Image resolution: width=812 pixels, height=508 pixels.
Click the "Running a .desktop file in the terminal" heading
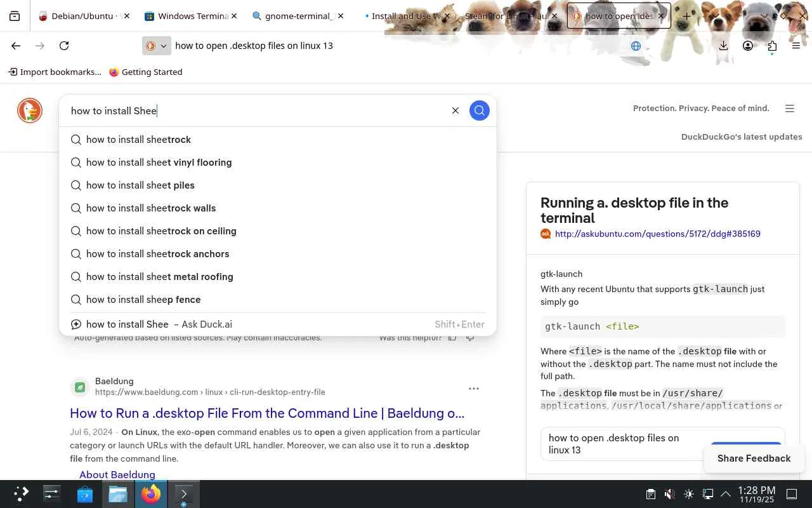pyautogui.click(x=634, y=210)
